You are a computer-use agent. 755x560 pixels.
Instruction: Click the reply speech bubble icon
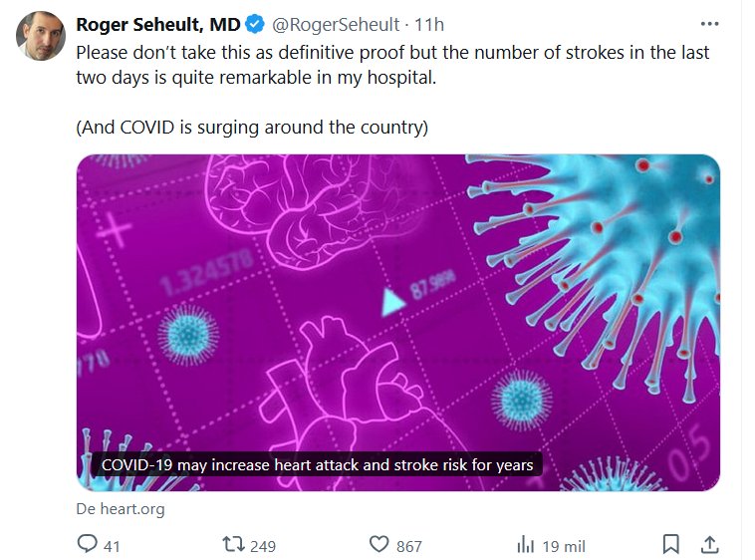[88, 545]
